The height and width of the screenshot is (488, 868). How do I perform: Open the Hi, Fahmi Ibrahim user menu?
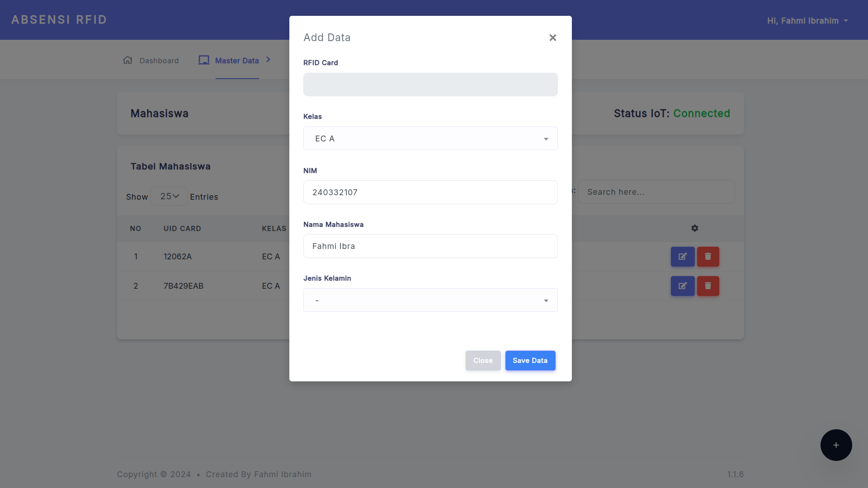point(807,21)
